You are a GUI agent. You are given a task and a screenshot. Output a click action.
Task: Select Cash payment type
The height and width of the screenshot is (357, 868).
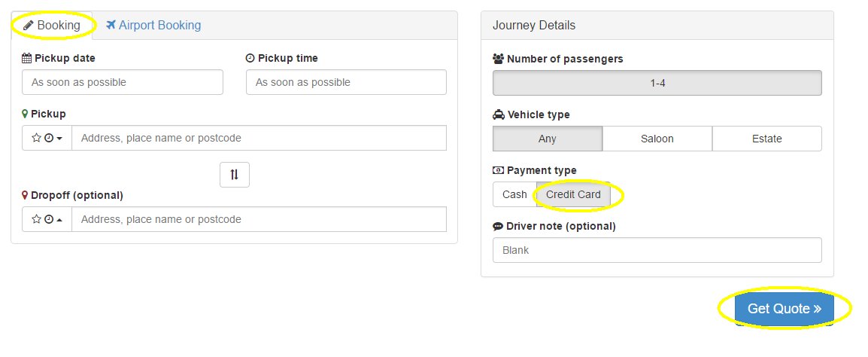pyautogui.click(x=514, y=194)
